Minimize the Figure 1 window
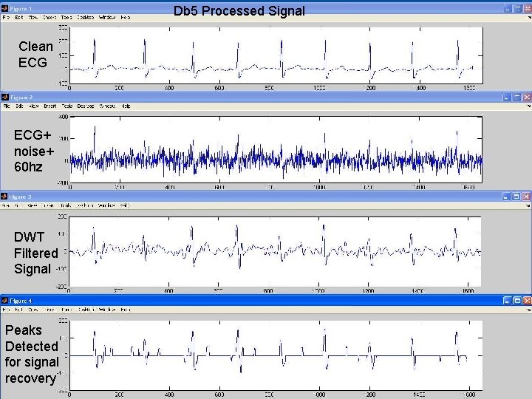Screen dimensions: 532x399 pos(508,9)
